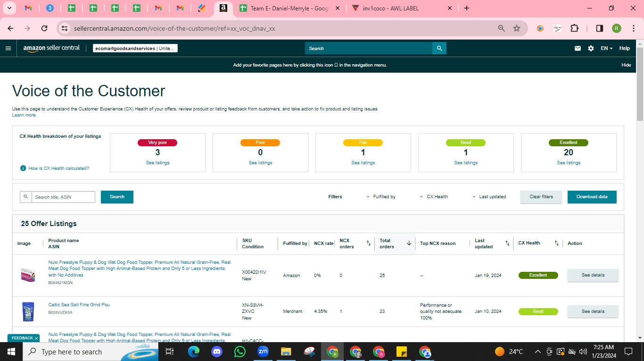Reload the page

(x=44, y=28)
